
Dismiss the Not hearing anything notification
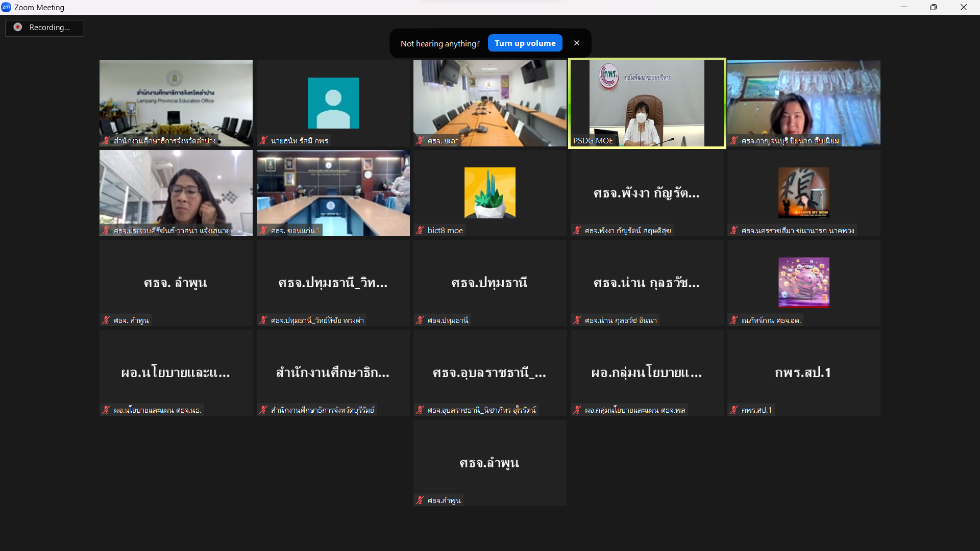click(577, 43)
